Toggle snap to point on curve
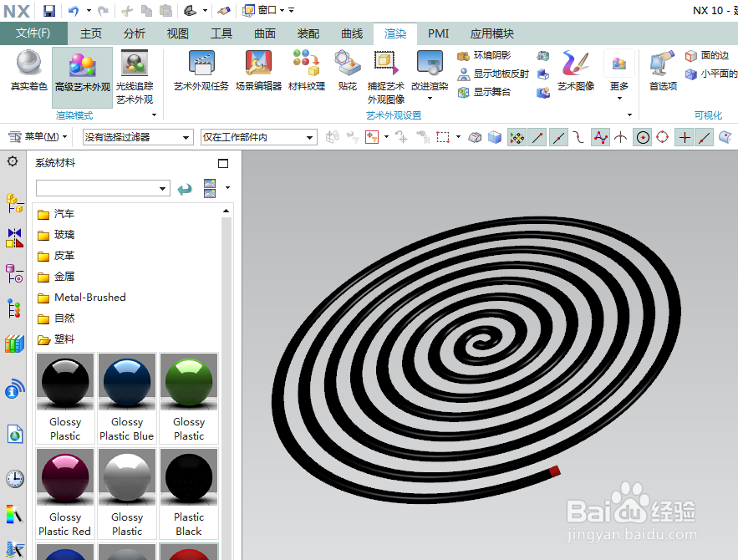This screenshot has width=738, height=560. point(705,137)
